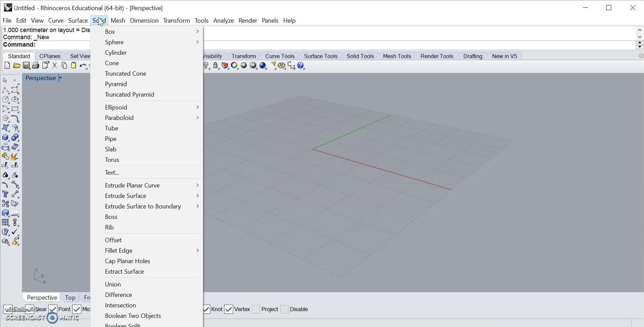Click the Explode tool icon
Screen dimensions: 644x327
[x=14, y=156]
